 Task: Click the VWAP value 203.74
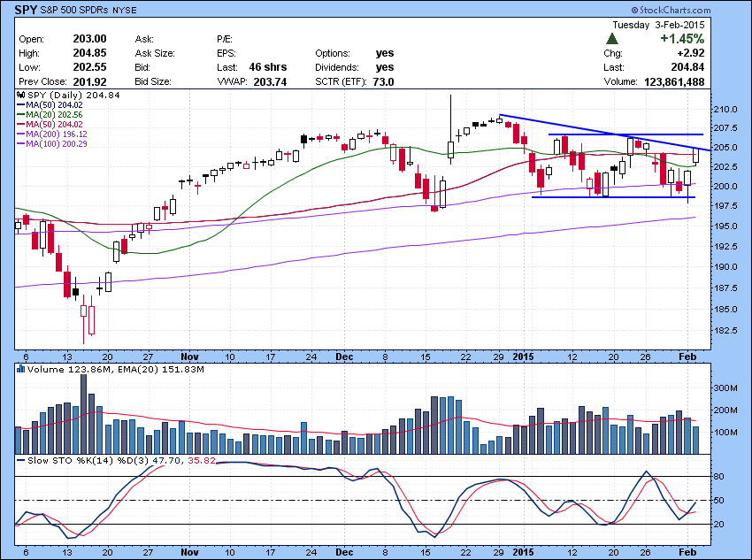coord(270,81)
